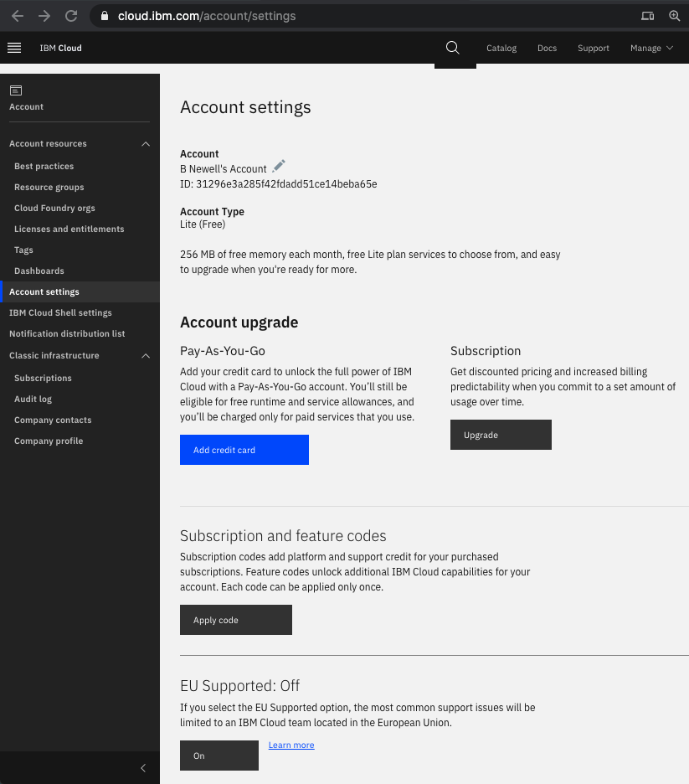Open Cloud Foundry orgs

[x=54, y=208]
